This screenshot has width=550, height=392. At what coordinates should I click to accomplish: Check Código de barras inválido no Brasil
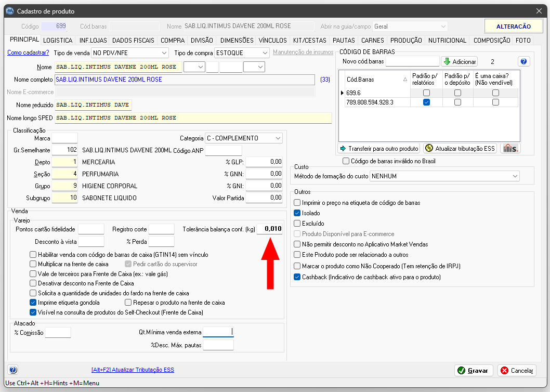346,161
